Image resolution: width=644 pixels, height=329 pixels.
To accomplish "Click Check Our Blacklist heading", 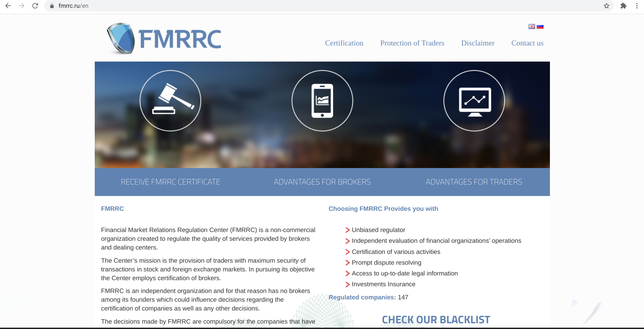I will click(x=436, y=320).
